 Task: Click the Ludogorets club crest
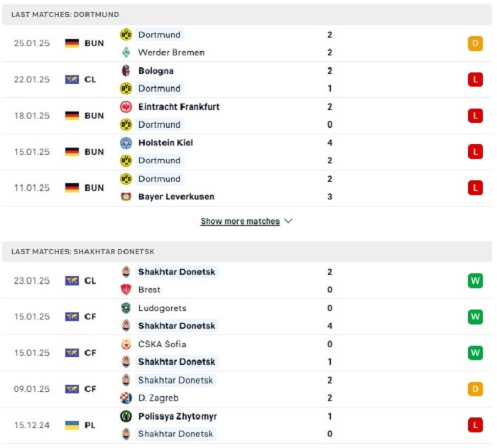[x=126, y=308]
